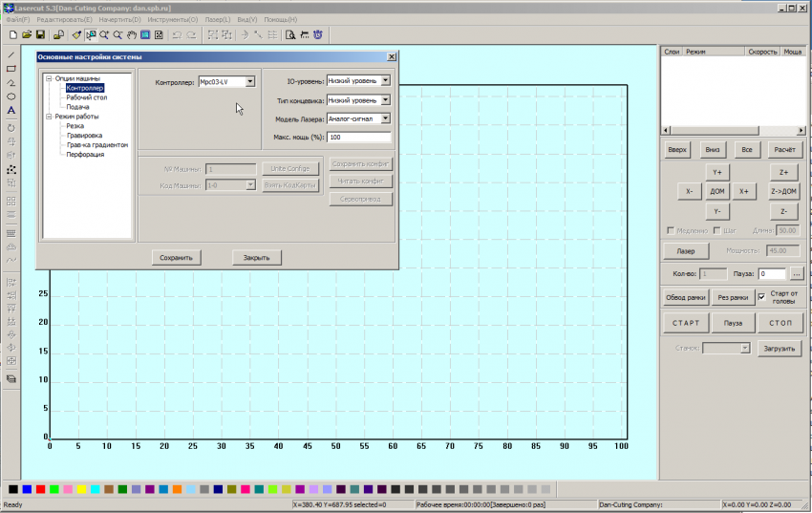This screenshot has width=812, height=513.
Task: Select the Line drawing tool
Action: click(11, 54)
